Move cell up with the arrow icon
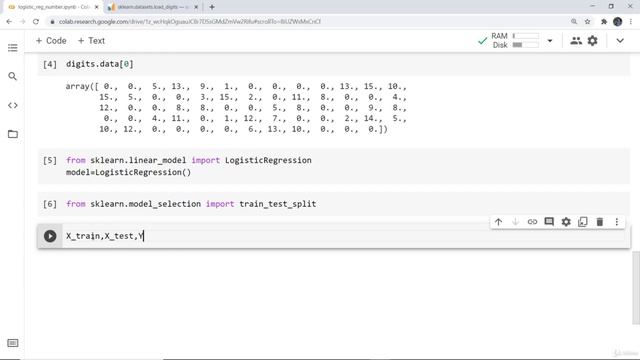Image resolution: width=640 pixels, height=360 pixels. [x=498, y=222]
